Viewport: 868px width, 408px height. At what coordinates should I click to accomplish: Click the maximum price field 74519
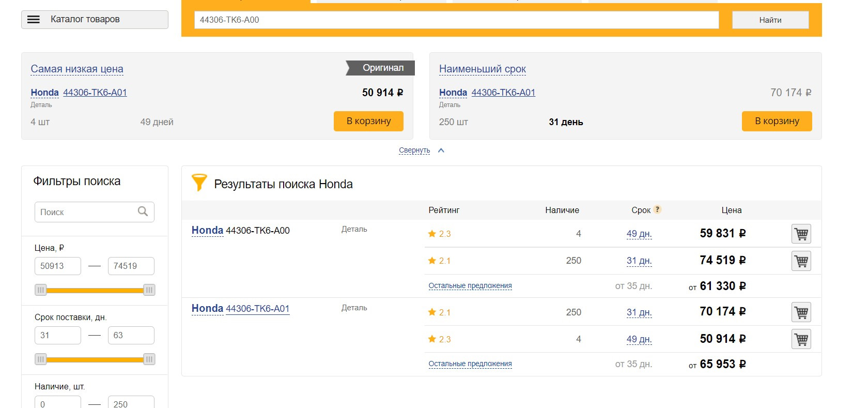click(x=131, y=266)
